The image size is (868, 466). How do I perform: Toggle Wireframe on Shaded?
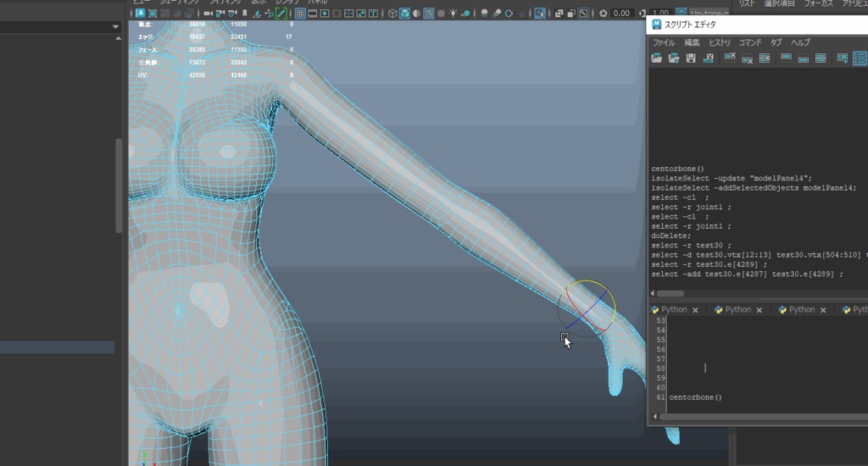click(428, 14)
